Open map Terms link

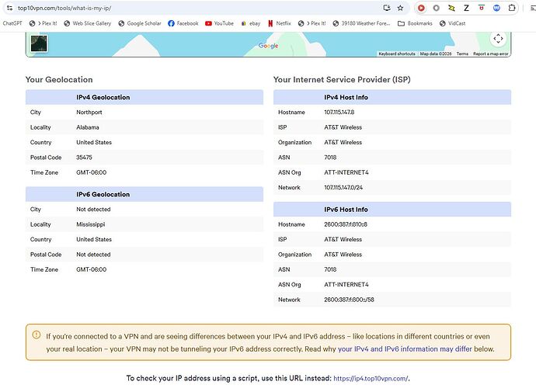pyautogui.click(x=462, y=54)
